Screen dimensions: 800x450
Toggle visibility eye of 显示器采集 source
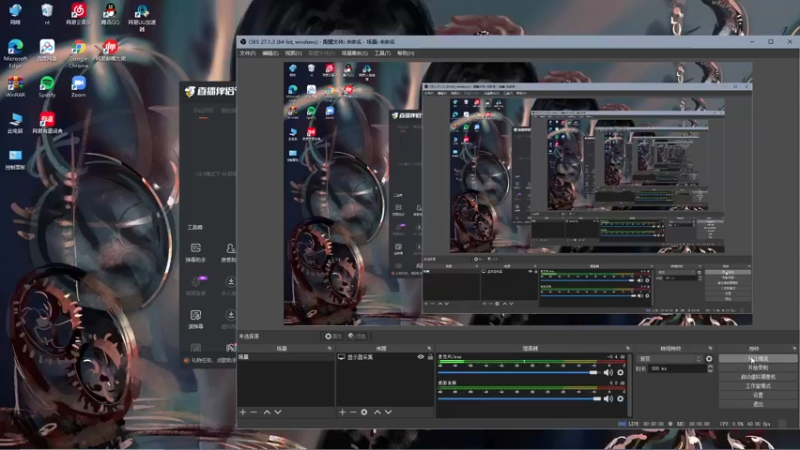coord(421,357)
